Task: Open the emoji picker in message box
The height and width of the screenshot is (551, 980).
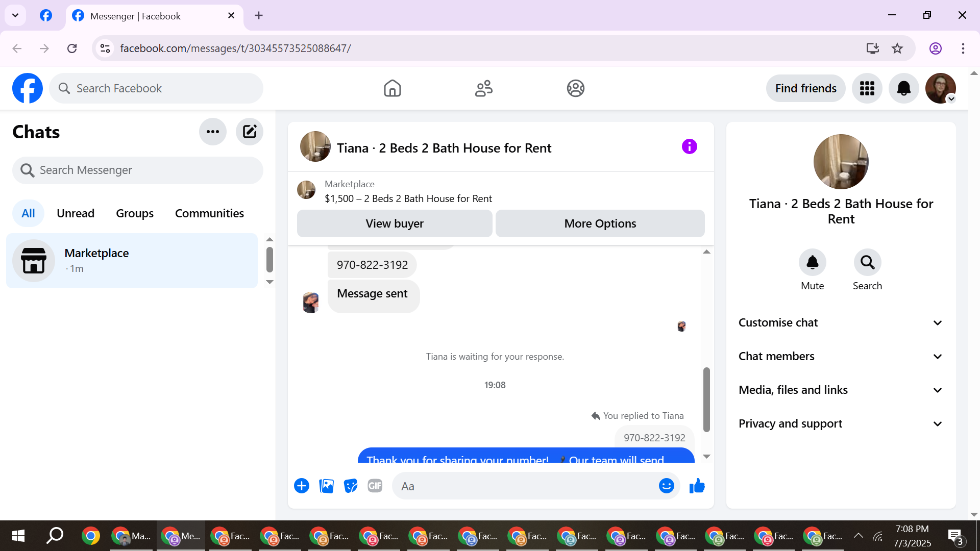Action: point(666,486)
